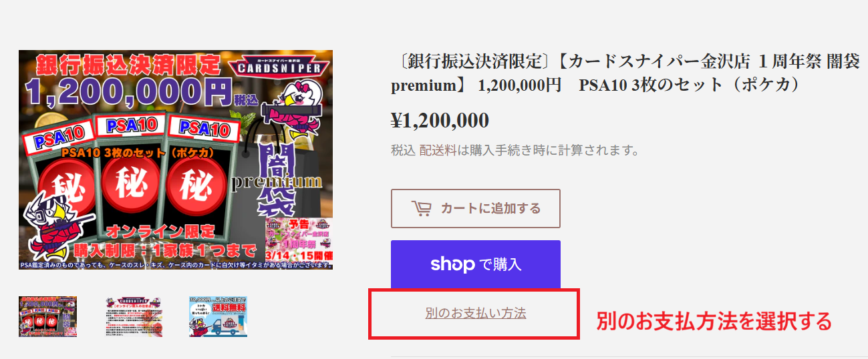Open the main product image
868x359 pixels.
point(176,160)
